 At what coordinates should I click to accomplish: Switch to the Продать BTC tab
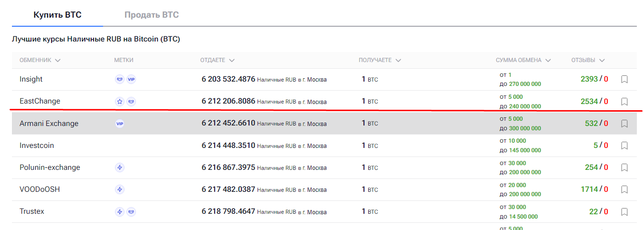coord(152,15)
